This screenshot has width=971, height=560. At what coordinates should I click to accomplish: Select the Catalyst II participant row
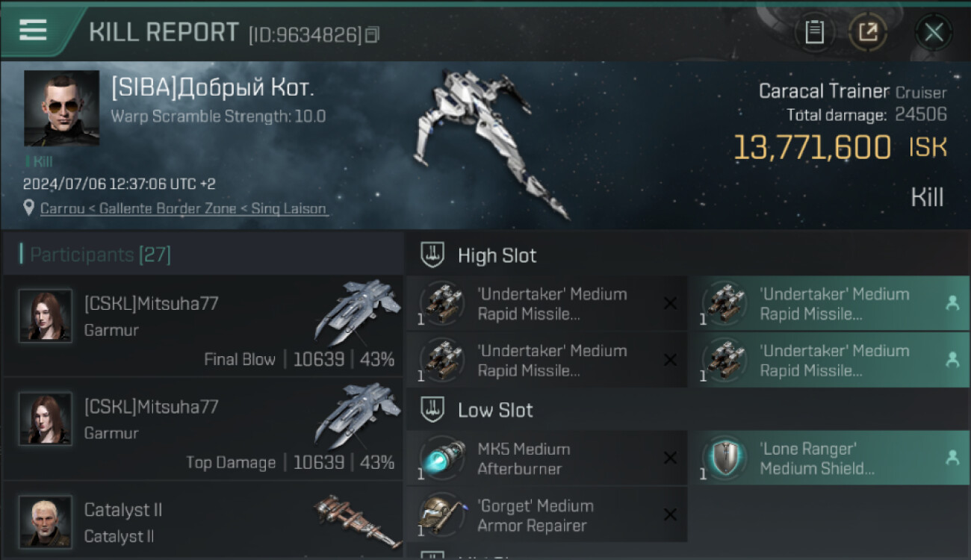point(202,523)
